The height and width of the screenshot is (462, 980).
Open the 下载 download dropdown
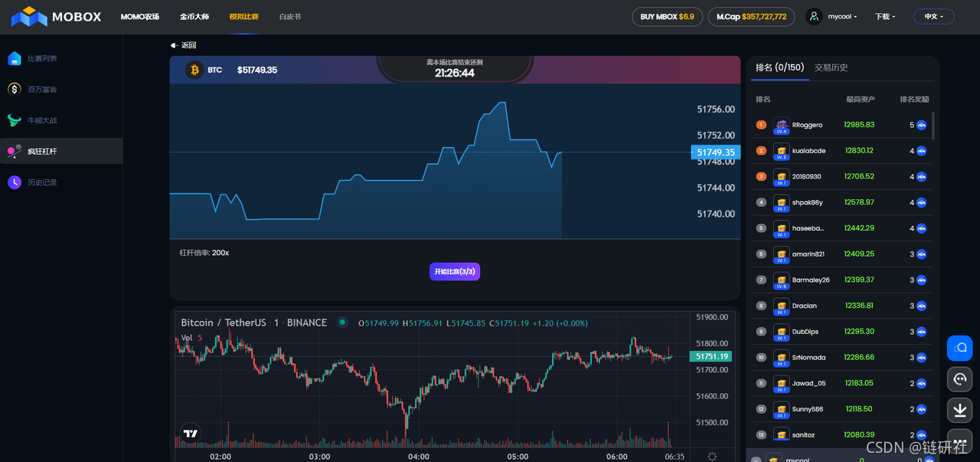tap(885, 16)
